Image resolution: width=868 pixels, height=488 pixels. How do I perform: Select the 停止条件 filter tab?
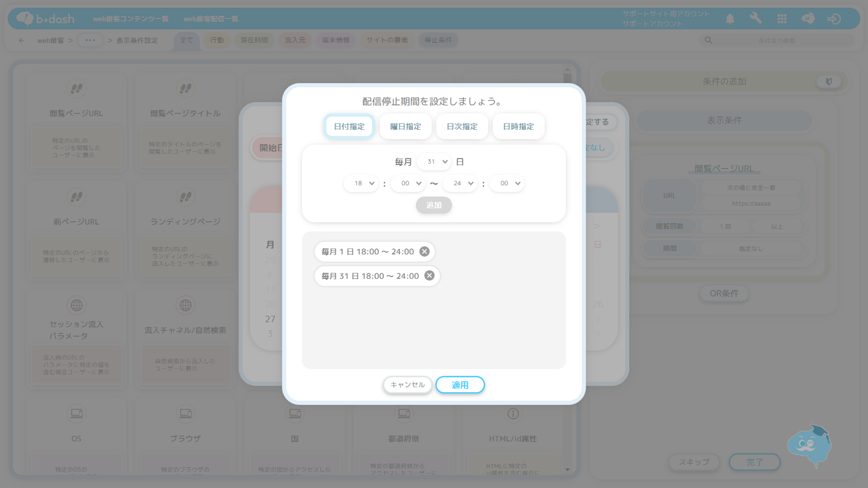(x=438, y=40)
